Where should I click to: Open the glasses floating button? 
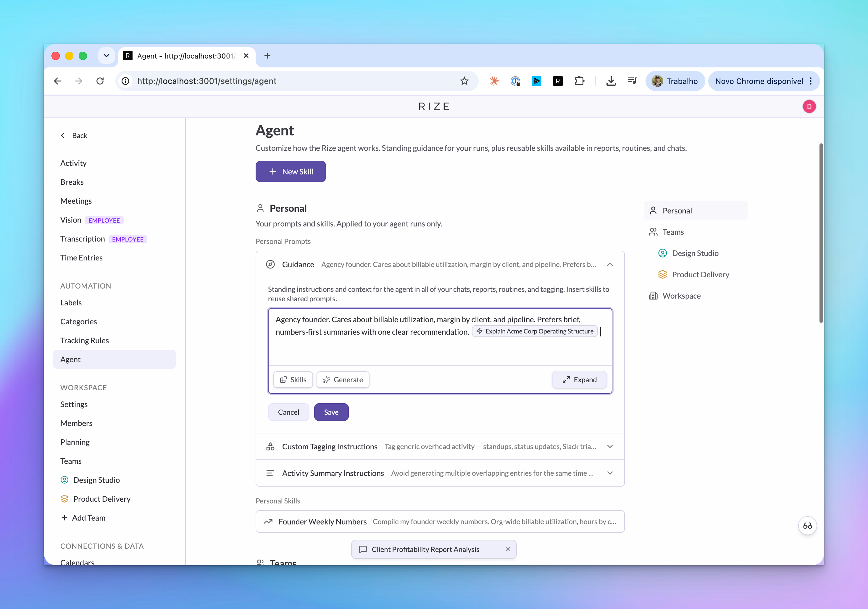pos(808,526)
